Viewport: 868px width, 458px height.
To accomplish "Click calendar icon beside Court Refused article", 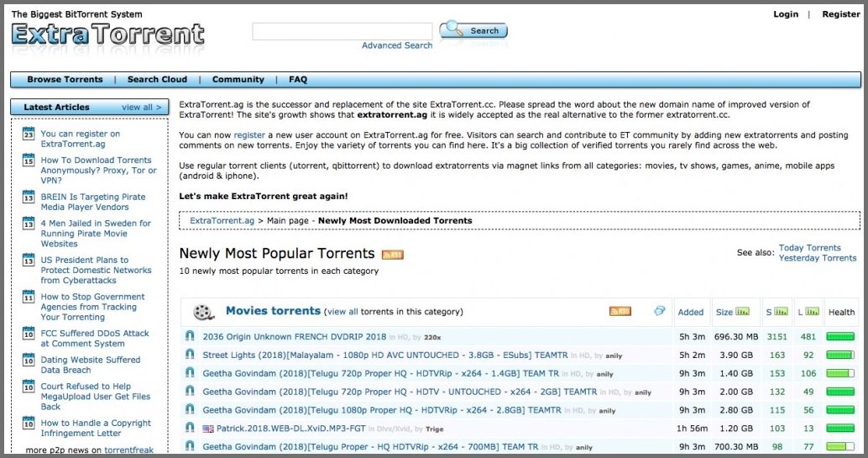I will coord(29,387).
